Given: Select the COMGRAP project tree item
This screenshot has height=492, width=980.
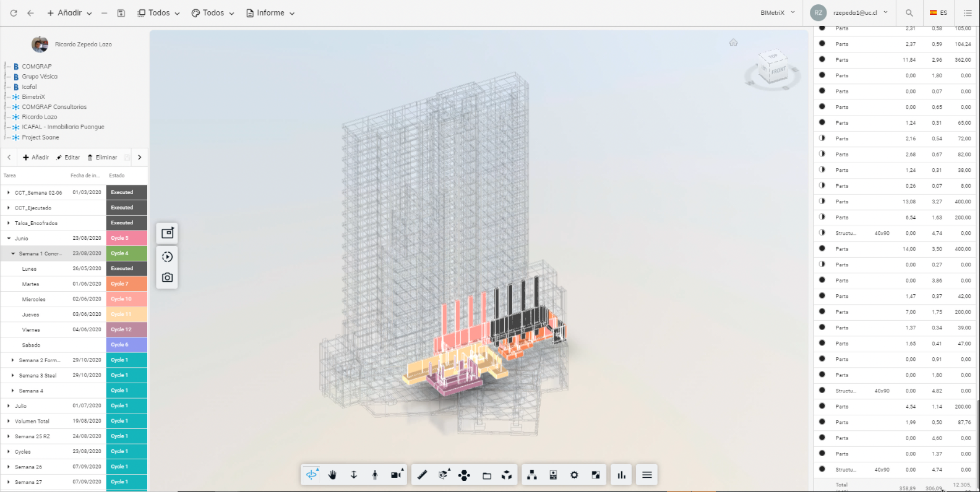Looking at the screenshot, I should 37,66.
